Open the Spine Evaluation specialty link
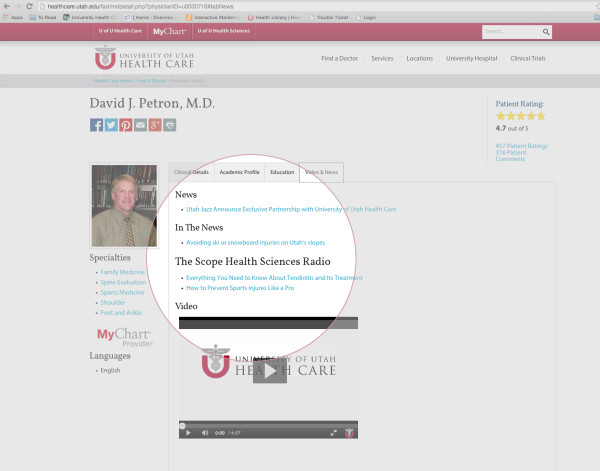The image size is (600, 471). click(x=123, y=282)
